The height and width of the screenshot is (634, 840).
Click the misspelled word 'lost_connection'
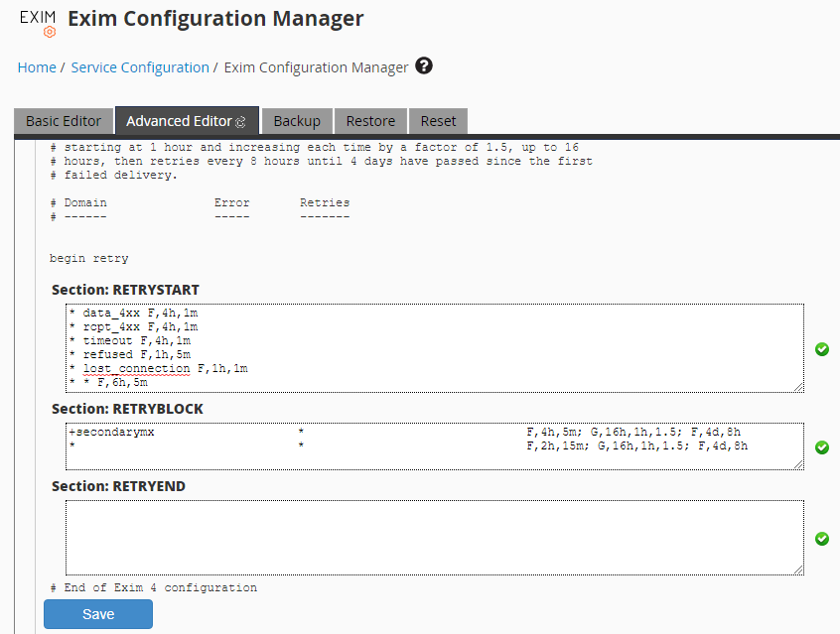[x=136, y=369]
